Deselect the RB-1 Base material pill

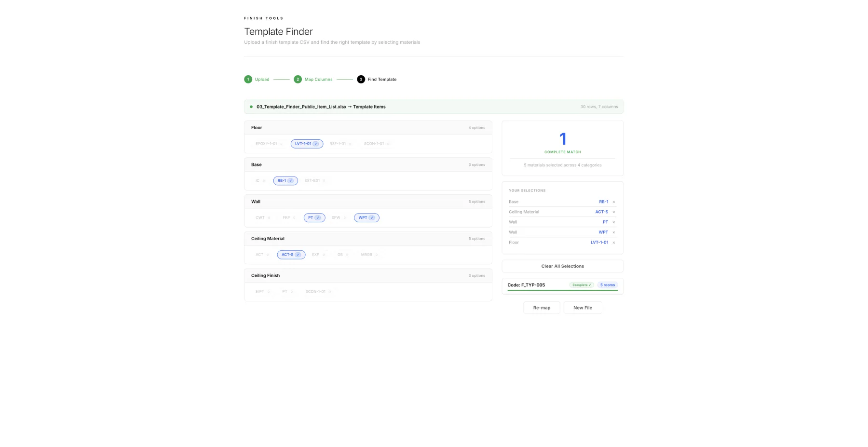[x=285, y=180]
